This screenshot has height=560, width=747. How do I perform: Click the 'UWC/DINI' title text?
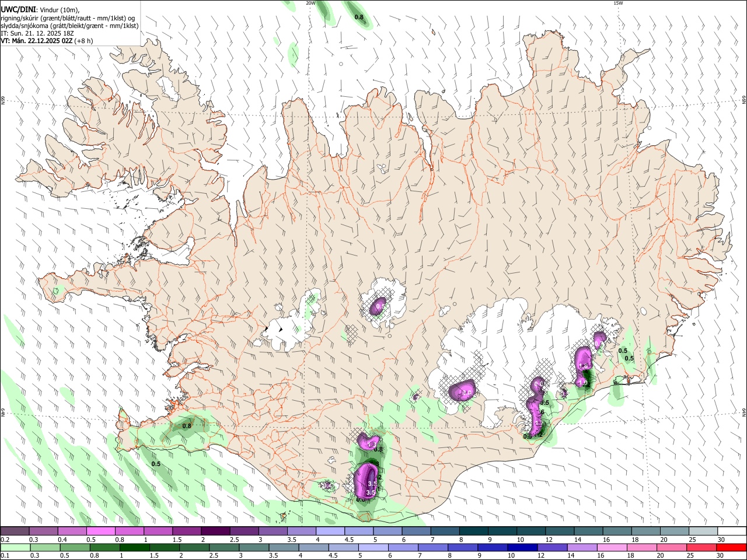pos(19,9)
